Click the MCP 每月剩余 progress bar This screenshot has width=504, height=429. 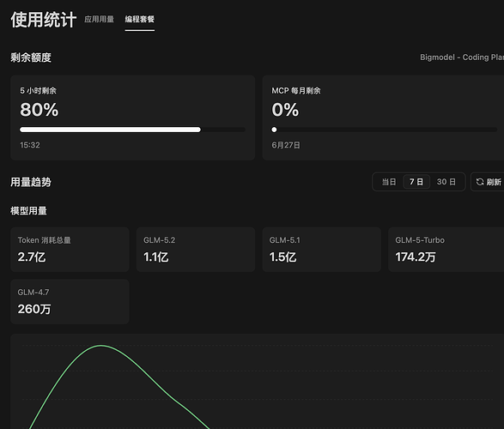[x=384, y=130]
